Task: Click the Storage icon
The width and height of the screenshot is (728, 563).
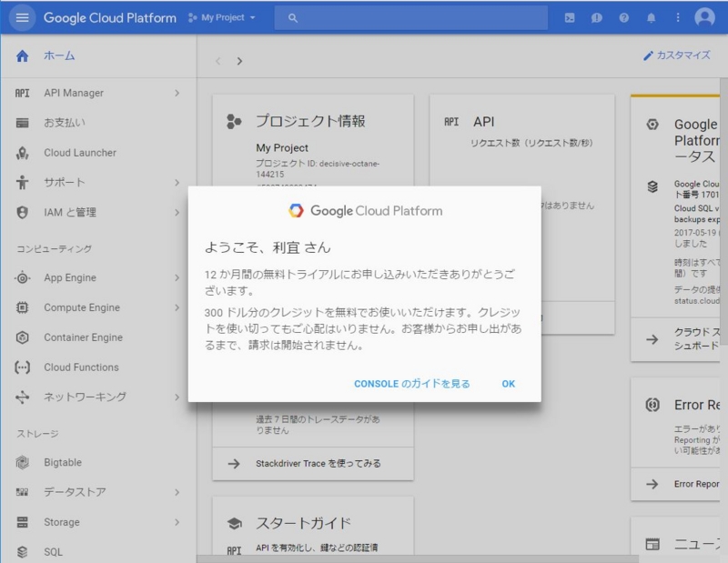Action: tap(22, 522)
